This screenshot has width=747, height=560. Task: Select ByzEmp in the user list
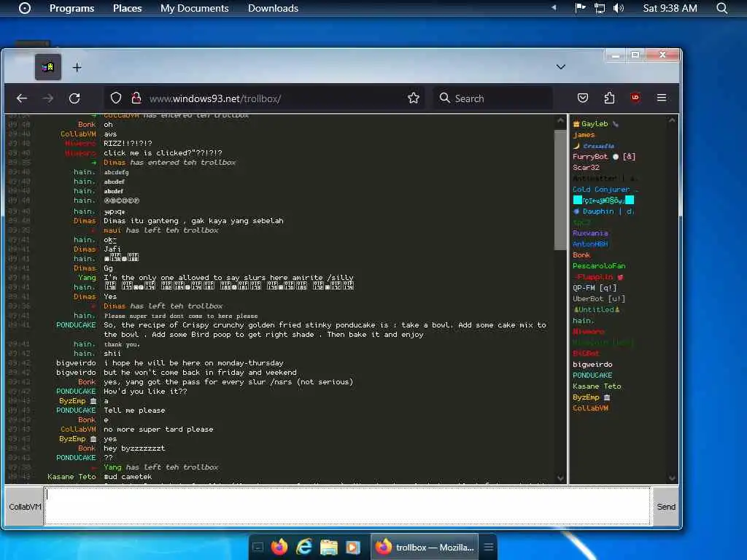591,397
